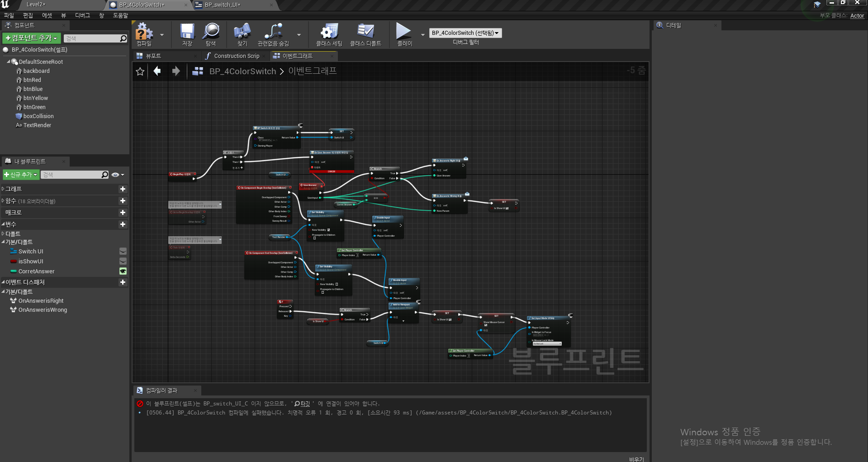Select the btnYellow component
This screenshot has width=868, height=462.
pyautogui.click(x=36, y=98)
